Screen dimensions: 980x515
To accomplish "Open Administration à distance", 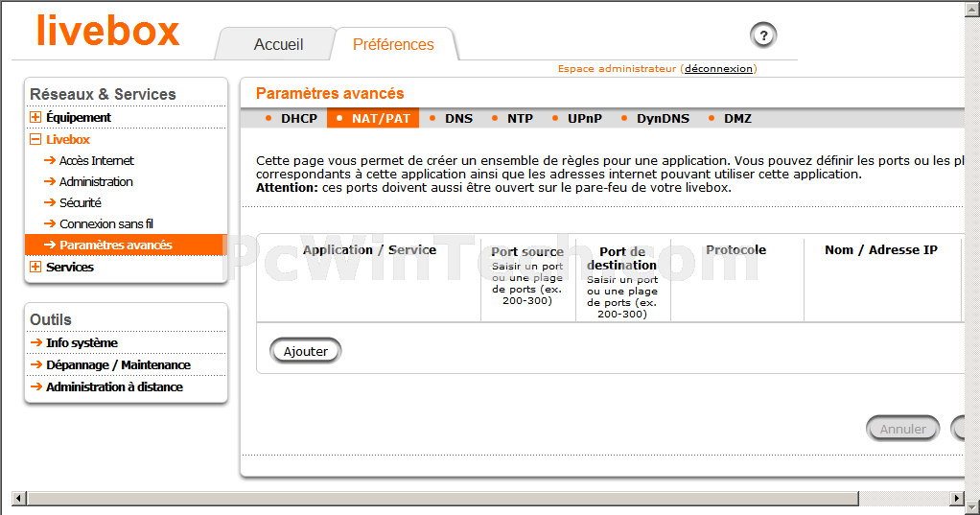I will point(114,387).
